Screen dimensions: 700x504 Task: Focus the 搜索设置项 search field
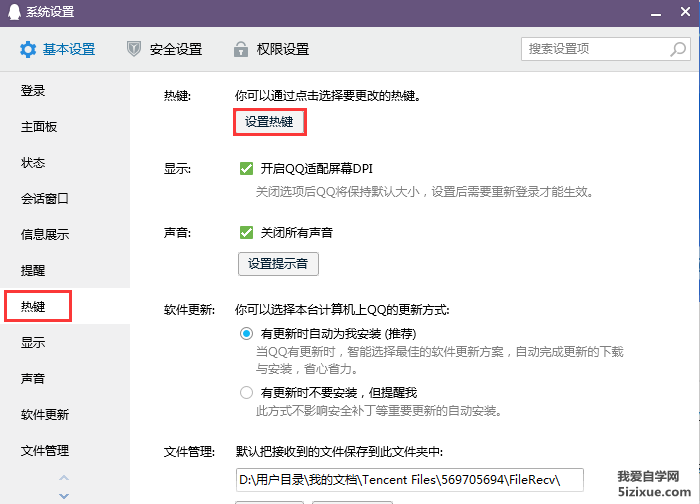click(x=606, y=49)
